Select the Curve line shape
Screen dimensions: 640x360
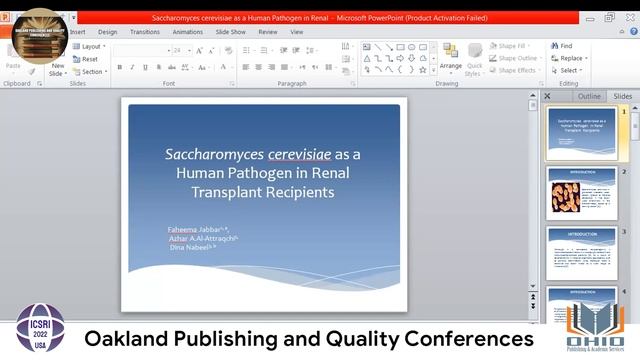point(378,70)
